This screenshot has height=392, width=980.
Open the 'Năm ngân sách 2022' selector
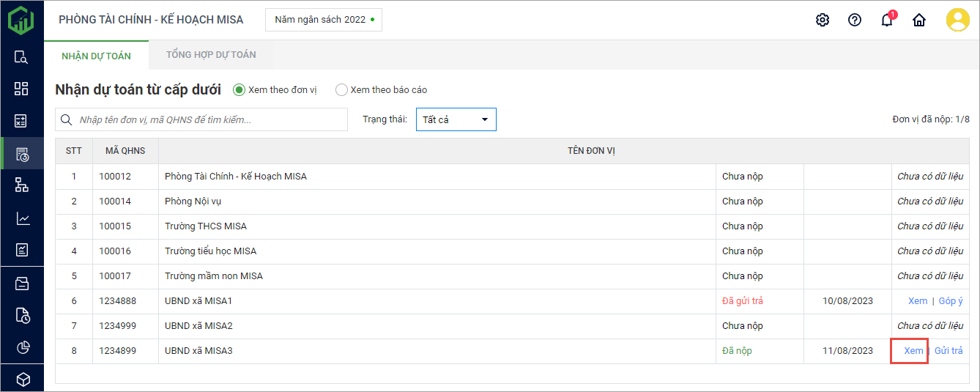(324, 20)
